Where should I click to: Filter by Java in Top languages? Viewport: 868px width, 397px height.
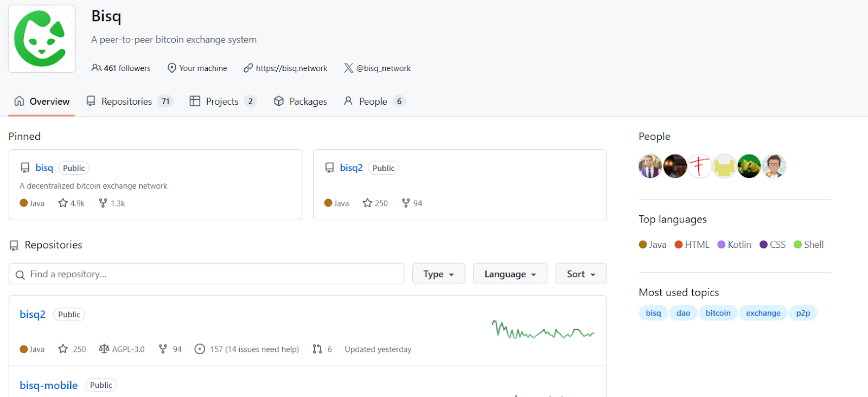click(653, 245)
